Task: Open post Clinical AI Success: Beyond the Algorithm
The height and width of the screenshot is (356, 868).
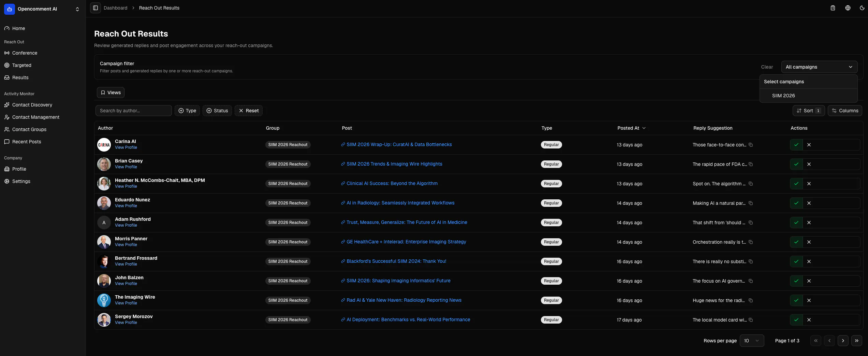Action: 392,183
